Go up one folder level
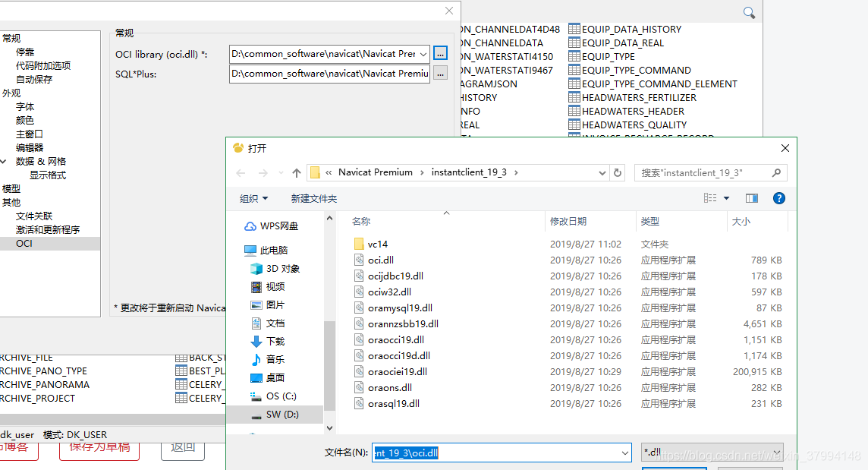Viewport: 868px width, 470px height. click(x=297, y=173)
